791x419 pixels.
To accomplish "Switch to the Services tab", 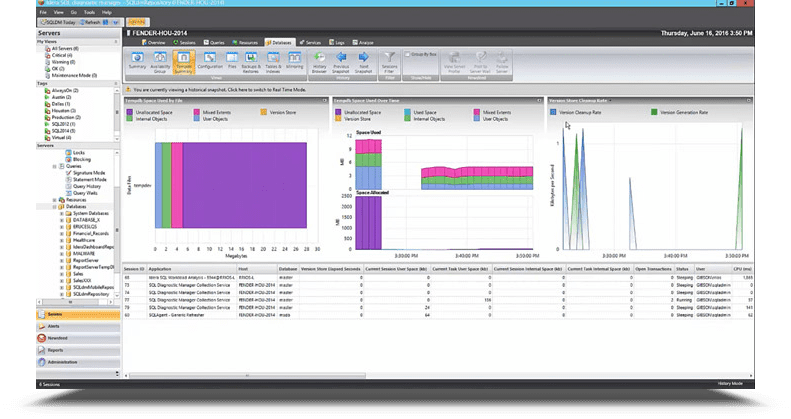I will coord(310,42).
